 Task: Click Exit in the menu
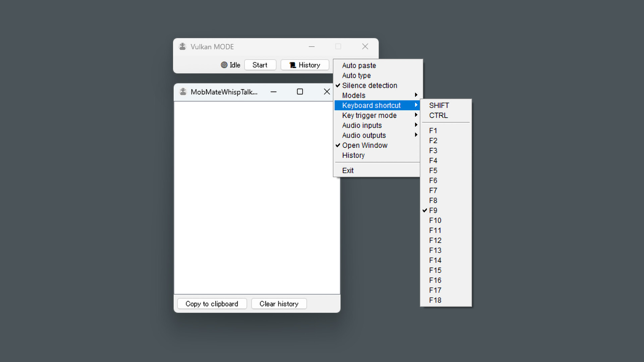[x=348, y=170]
